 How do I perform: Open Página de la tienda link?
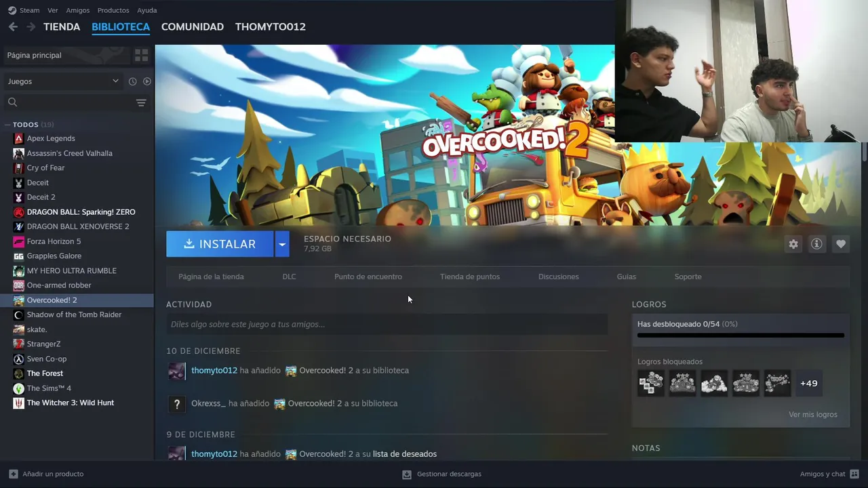(211, 277)
